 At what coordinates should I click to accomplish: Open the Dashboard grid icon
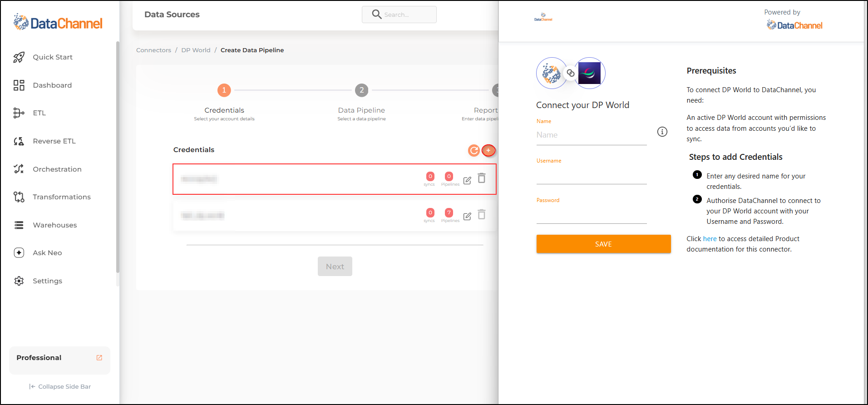pyautogui.click(x=19, y=85)
